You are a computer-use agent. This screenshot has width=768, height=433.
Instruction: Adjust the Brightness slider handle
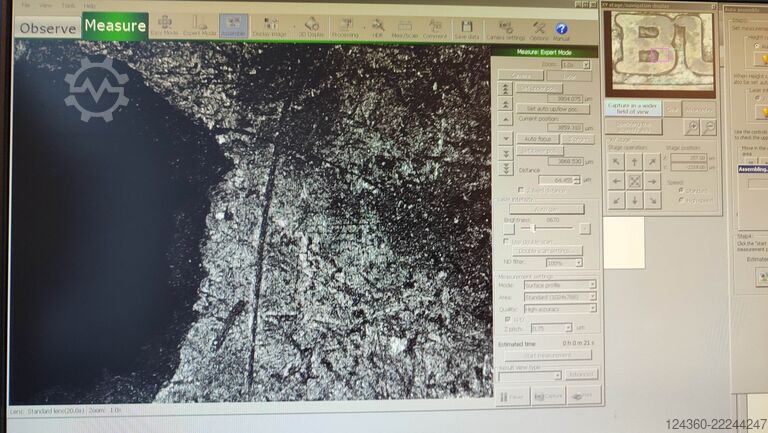point(534,229)
